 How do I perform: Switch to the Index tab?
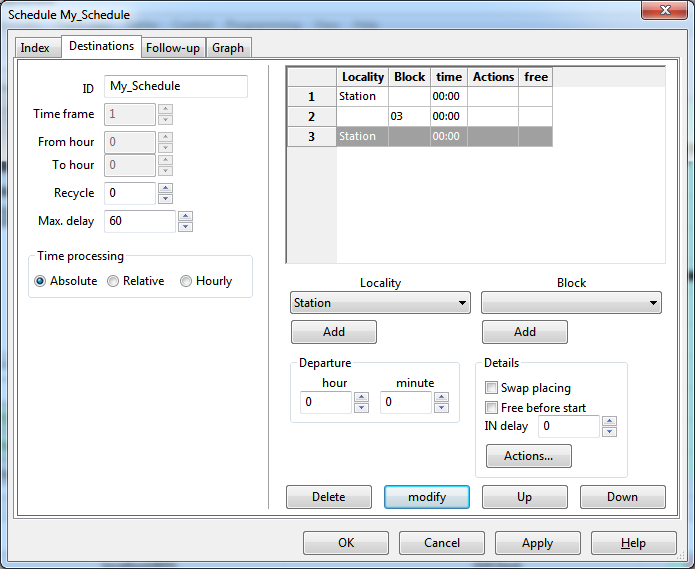pos(35,47)
